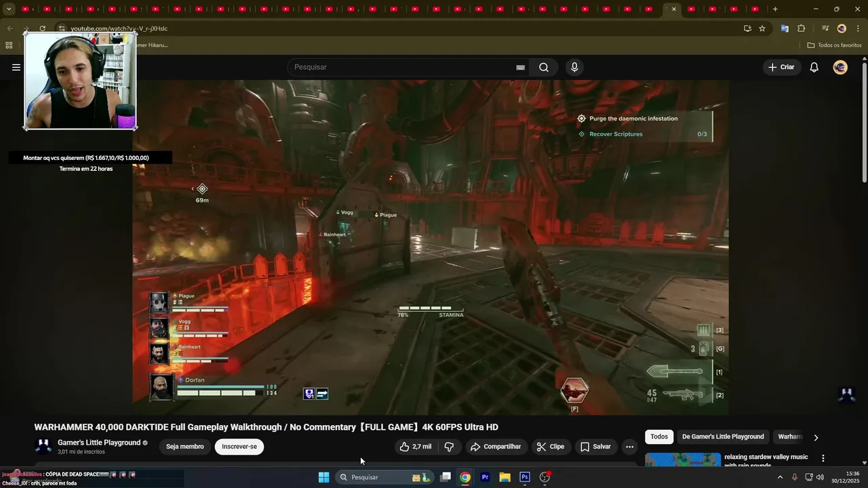
Task: Open Adobe Premiere Pro from the taskbar
Action: tap(485, 477)
